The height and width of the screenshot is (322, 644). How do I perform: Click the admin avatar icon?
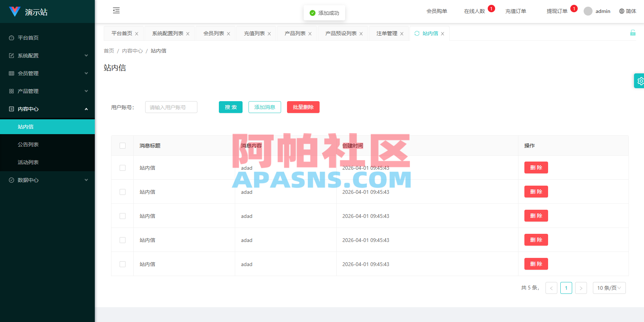click(x=588, y=11)
